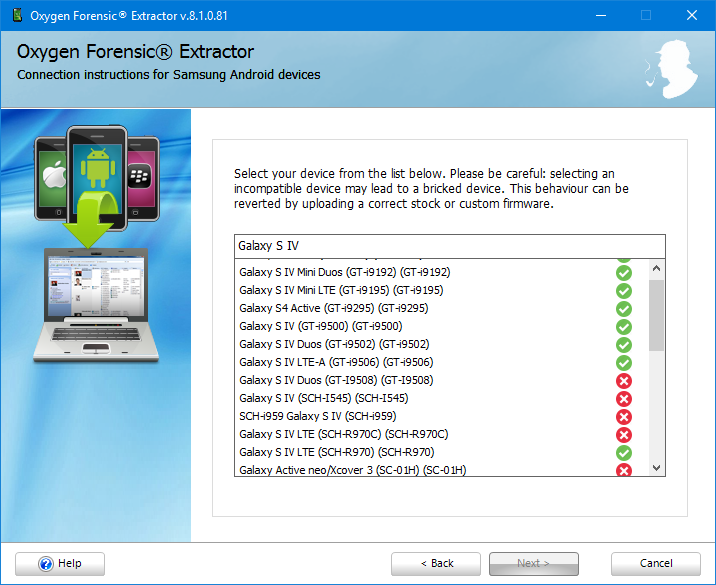Click the green check icon for GT-i9192
This screenshot has width=716, height=585.
[623, 272]
